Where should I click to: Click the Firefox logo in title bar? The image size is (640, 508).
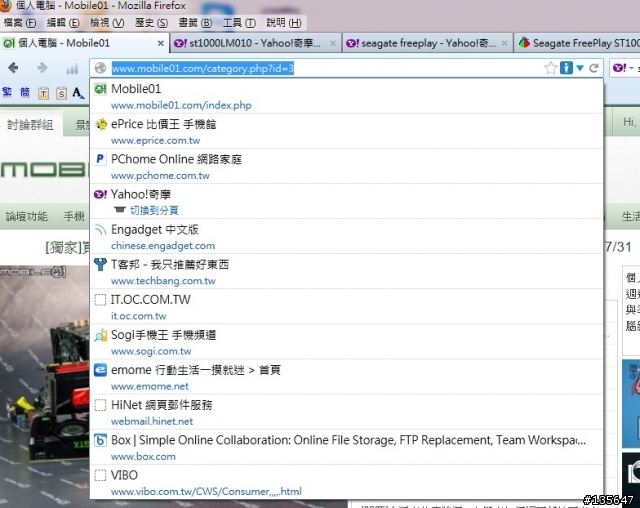(6, 5)
